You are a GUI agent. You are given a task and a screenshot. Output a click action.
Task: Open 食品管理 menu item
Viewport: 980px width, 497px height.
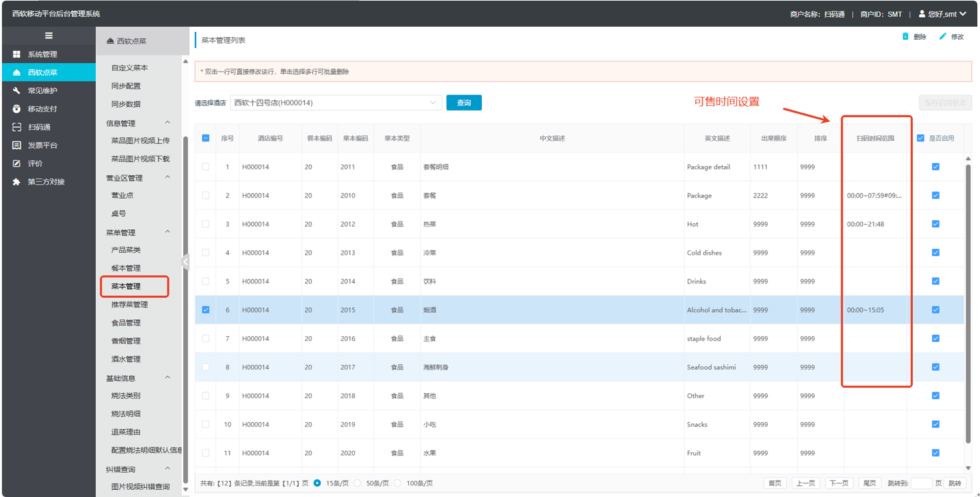[126, 323]
